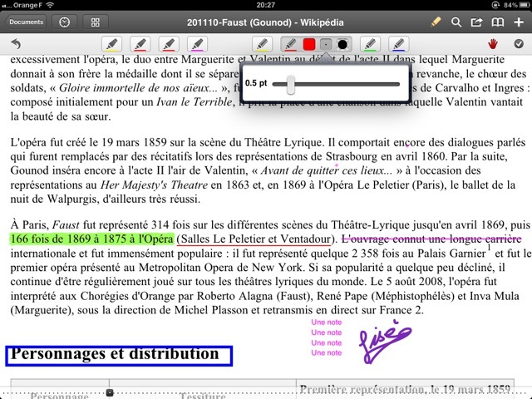Undo the last annotation
The image size is (532, 399).
point(15,44)
